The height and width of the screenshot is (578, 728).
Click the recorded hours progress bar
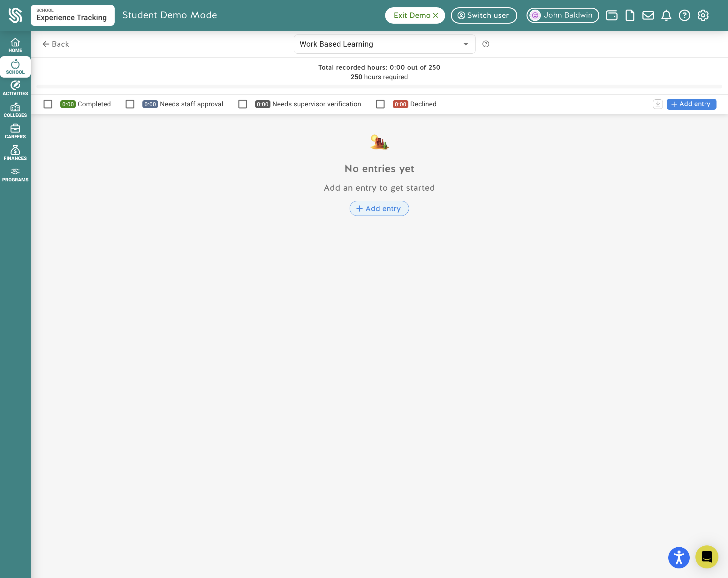(x=379, y=87)
